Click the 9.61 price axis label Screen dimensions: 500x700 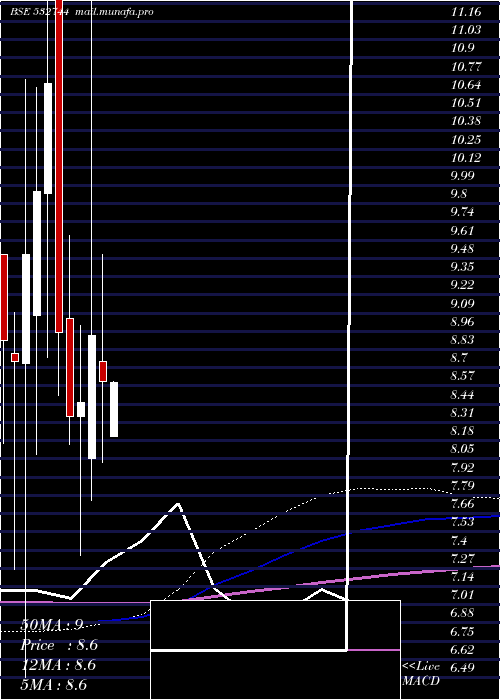click(x=463, y=231)
